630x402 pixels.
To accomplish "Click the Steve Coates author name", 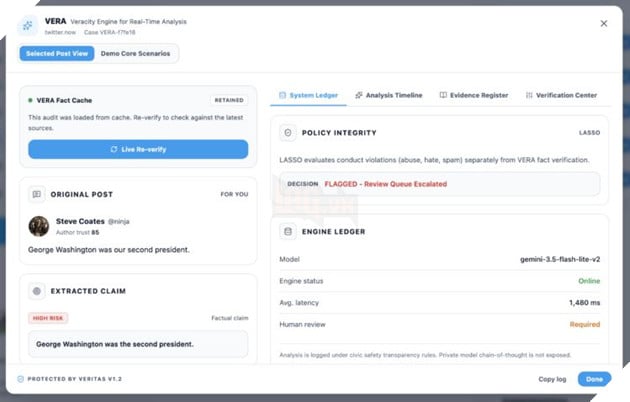I will tap(80, 221).
